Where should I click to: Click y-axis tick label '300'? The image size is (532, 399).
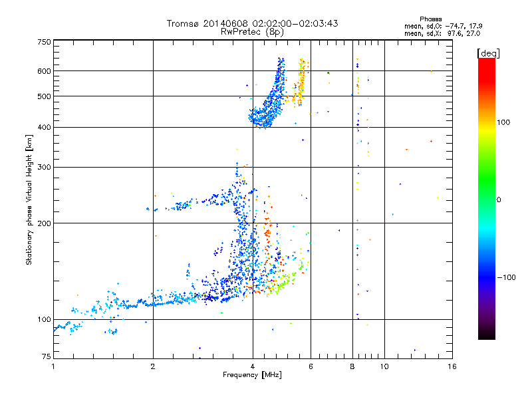pos(44,168)
